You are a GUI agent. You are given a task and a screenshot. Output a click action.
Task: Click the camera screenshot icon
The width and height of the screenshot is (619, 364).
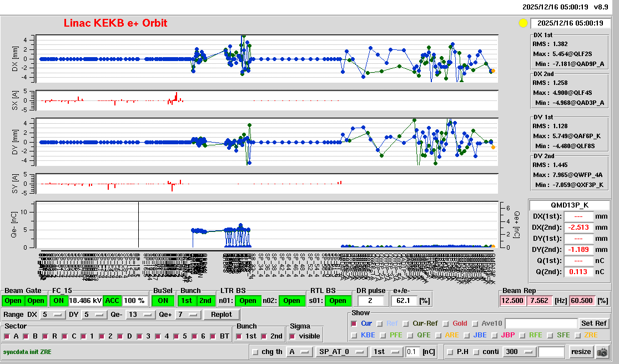click(x=602, y=352)
